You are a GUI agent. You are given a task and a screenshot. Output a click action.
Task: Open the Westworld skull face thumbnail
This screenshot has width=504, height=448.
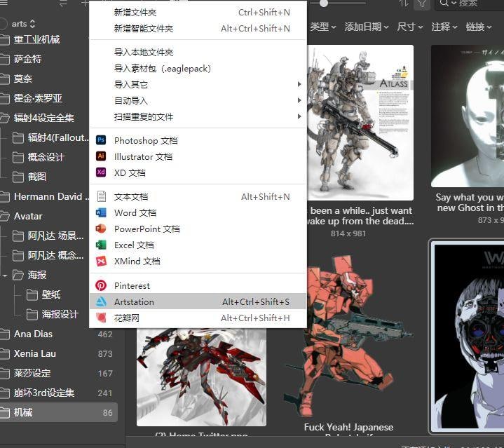pyautogui.click(x=468, y=336)
